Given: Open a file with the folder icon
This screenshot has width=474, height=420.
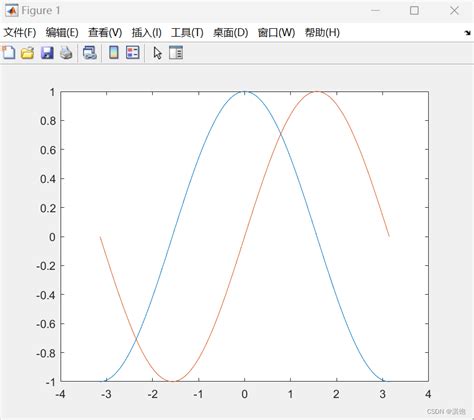Looking at the screenshot, I should [x=27, y=53].
